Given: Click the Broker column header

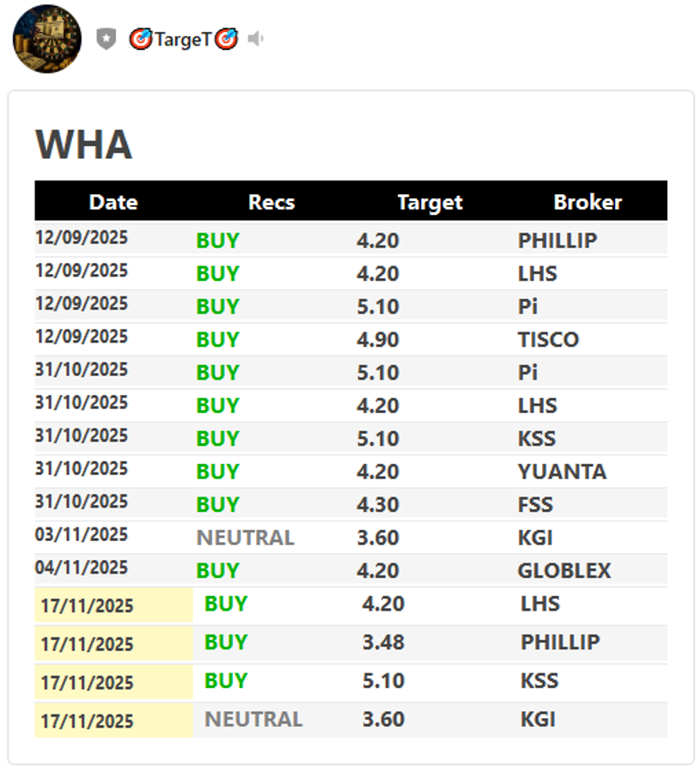Looking at the screenshot, I should pos(587,202).
